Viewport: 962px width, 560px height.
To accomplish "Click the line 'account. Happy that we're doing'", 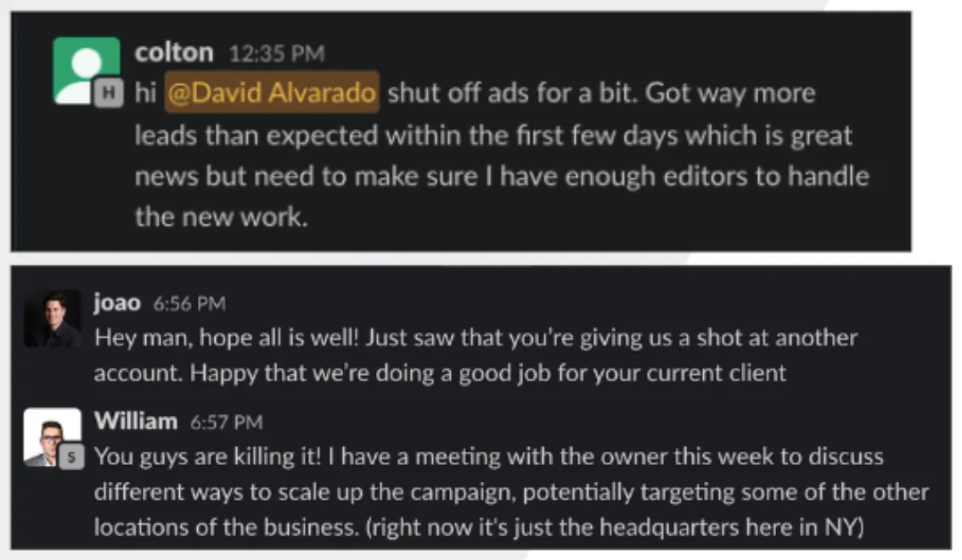I will pos(440,373).
